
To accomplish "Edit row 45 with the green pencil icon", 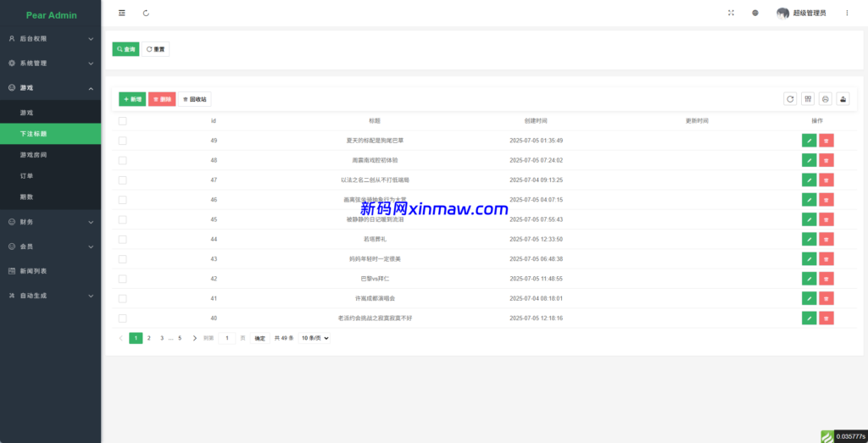I will (x=809, y=219).
